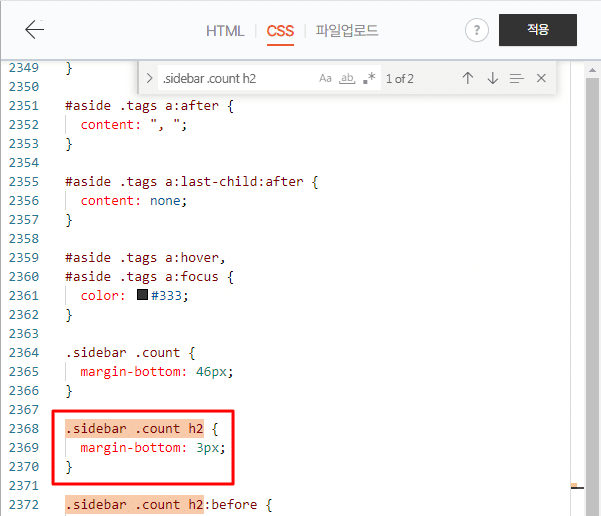The height and width of the screenshot is (516, 601).
Task: Switch to the CSS tab
Action: (280, 31)
